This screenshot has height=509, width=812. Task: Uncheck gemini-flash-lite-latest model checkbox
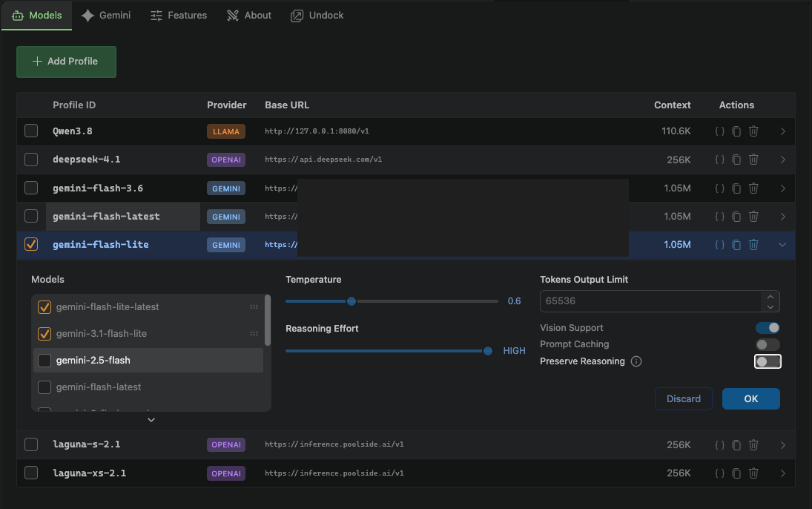coord(44,307)
